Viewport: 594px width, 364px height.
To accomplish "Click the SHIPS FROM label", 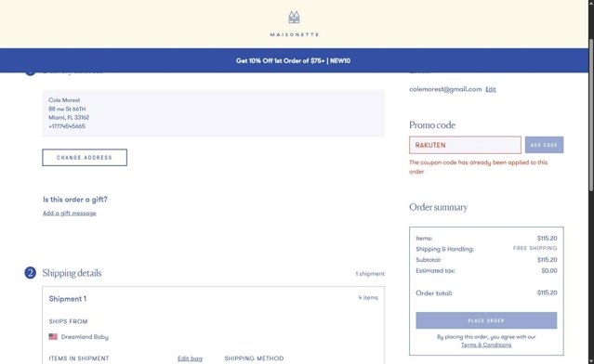I will pos(68,321).
